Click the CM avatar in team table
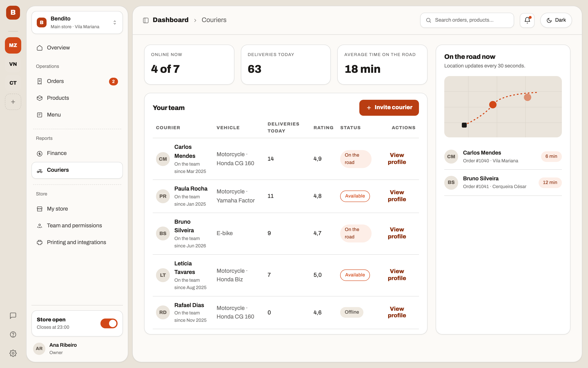The height and width of the screenshot is (368, 588). (163, 159)
